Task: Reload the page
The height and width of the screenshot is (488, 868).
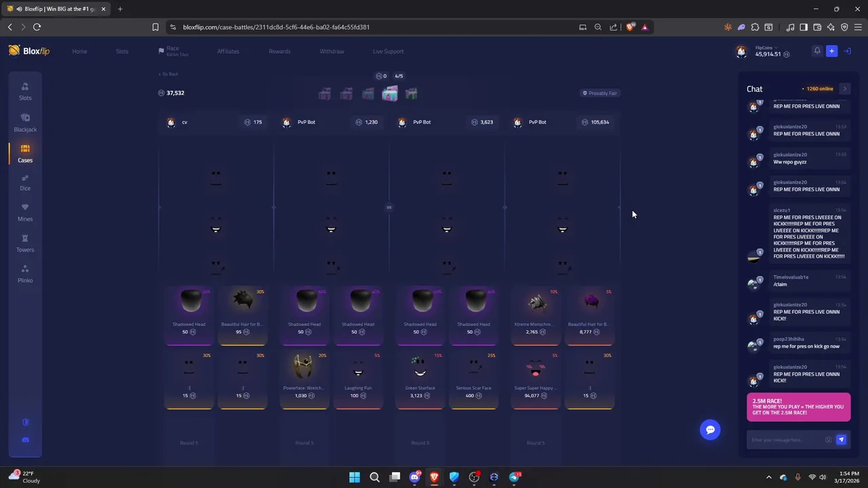Action: coord(37,27)
